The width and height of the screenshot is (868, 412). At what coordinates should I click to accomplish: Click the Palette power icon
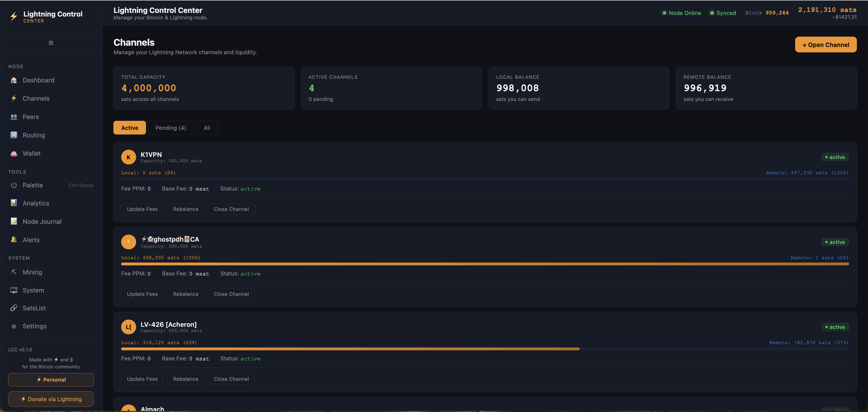pyautogui.click(x=14, y=185)
